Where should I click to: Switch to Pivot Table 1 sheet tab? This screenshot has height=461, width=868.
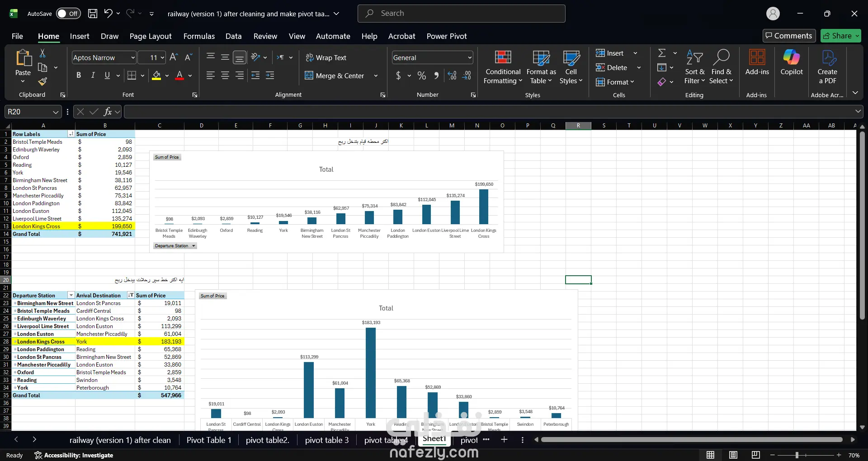click(209, 440)
